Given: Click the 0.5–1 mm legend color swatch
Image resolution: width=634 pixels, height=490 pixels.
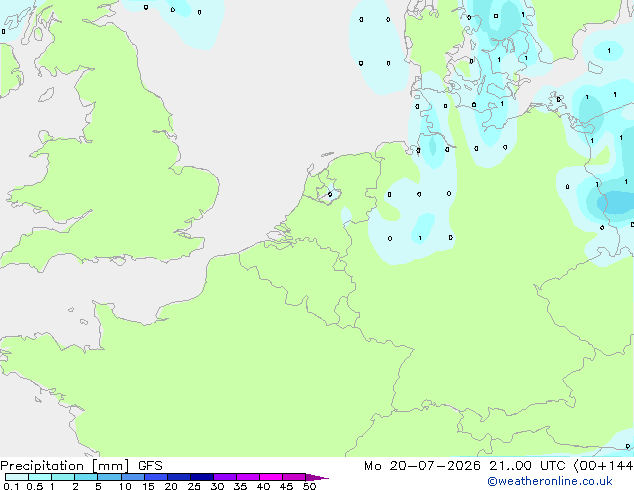Looking at the screenshot, I should (40, 477).
